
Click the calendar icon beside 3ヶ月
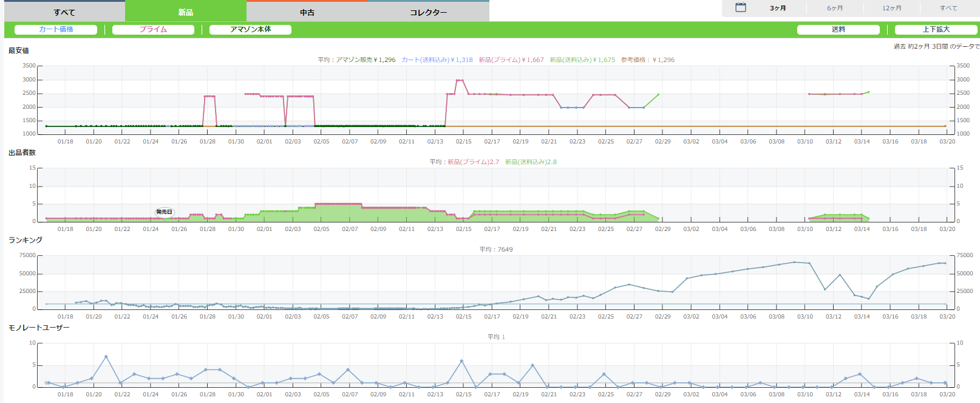[x=740, y=8]
